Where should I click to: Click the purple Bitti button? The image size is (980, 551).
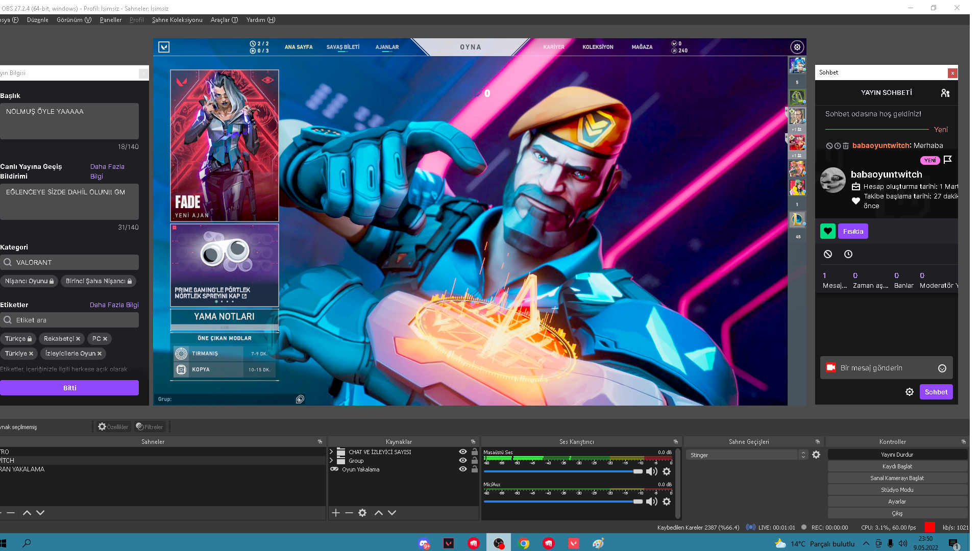pos(69,388)
